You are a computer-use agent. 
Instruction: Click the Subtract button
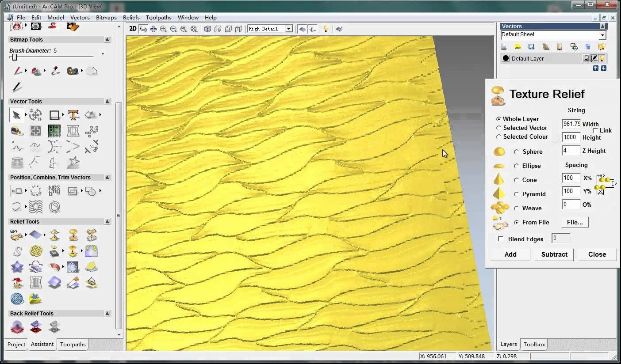coord(554,254)
